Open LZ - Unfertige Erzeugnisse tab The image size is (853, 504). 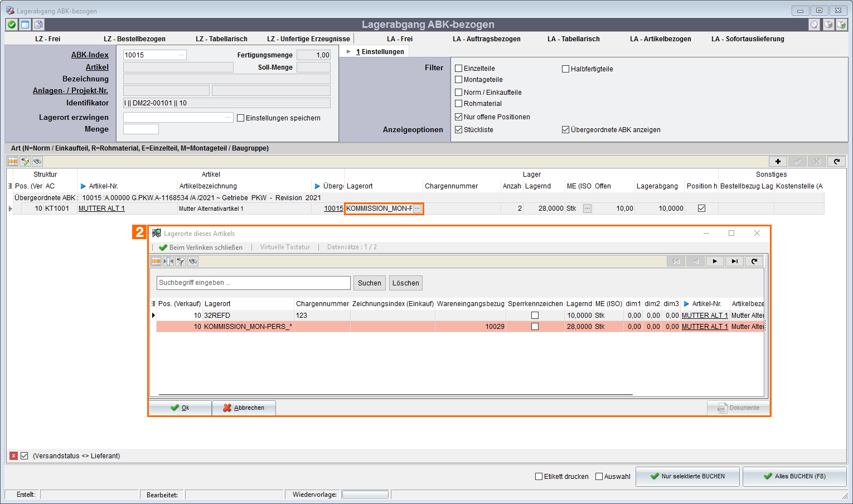[x=308, y=39]
